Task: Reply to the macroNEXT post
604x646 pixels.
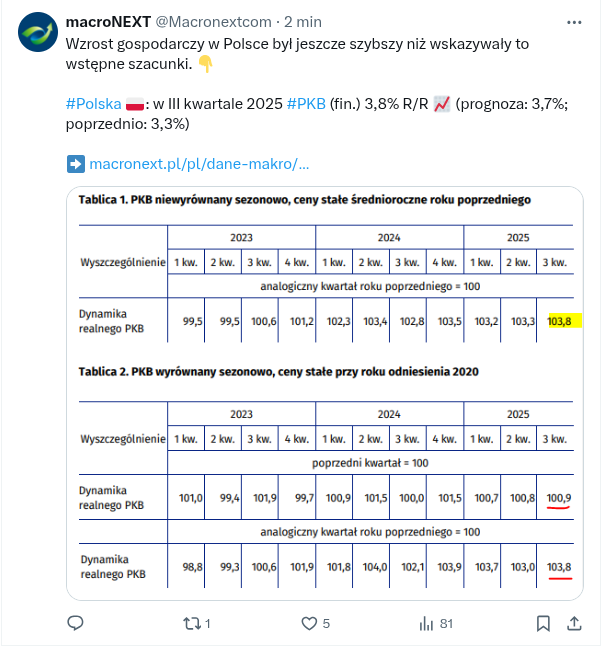Action: pos(75,623)
